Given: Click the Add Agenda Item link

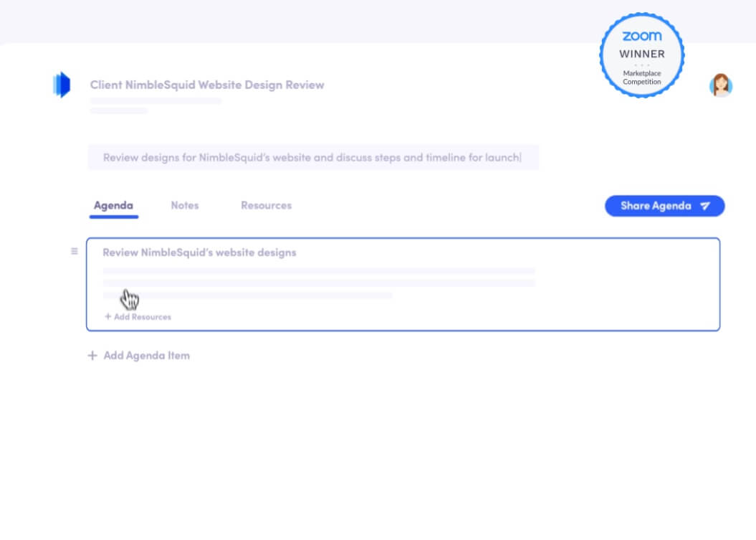Looking at the screenshot, I should point(146,356).
